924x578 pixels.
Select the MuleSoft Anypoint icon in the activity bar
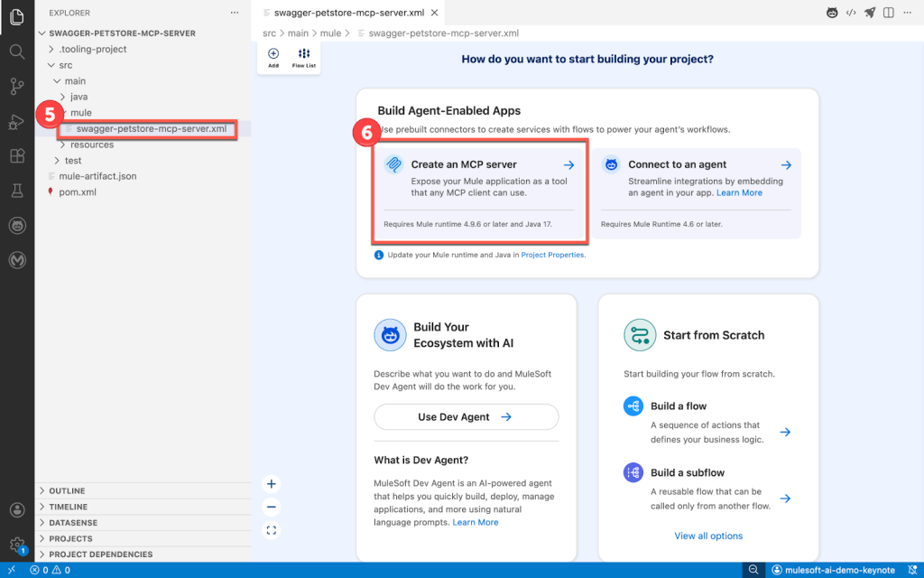[16, 260]
